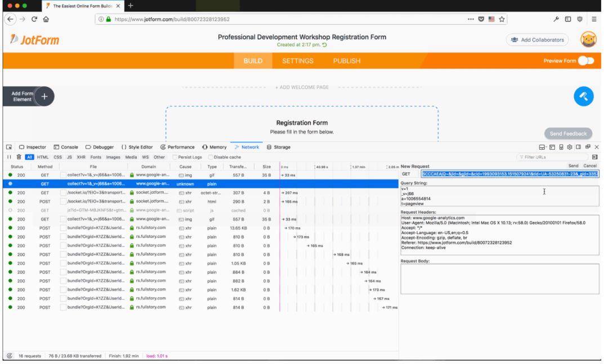Open the Firefox hamburger menu
Viewport: 608px width, 364px height.
594,19
